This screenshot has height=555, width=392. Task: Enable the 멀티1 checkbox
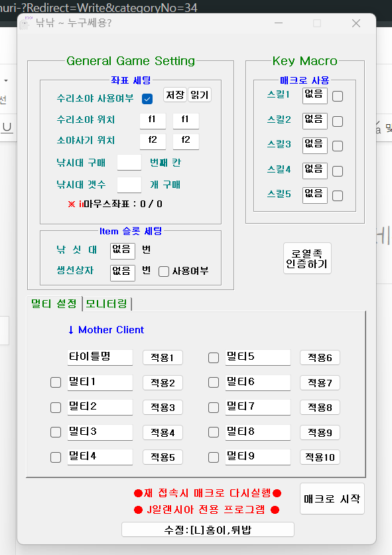click(x=56, y=382)
